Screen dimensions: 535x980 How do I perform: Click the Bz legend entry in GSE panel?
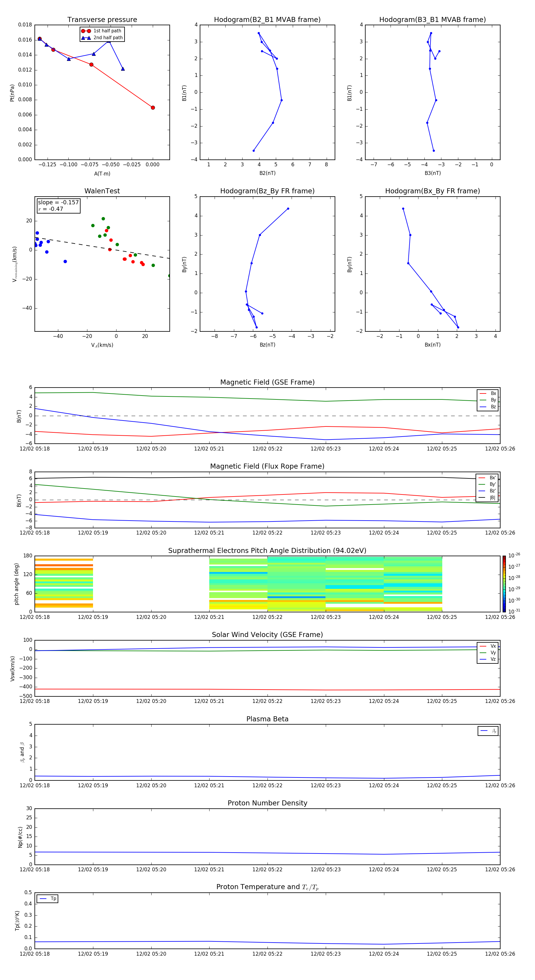click(488, 407)
